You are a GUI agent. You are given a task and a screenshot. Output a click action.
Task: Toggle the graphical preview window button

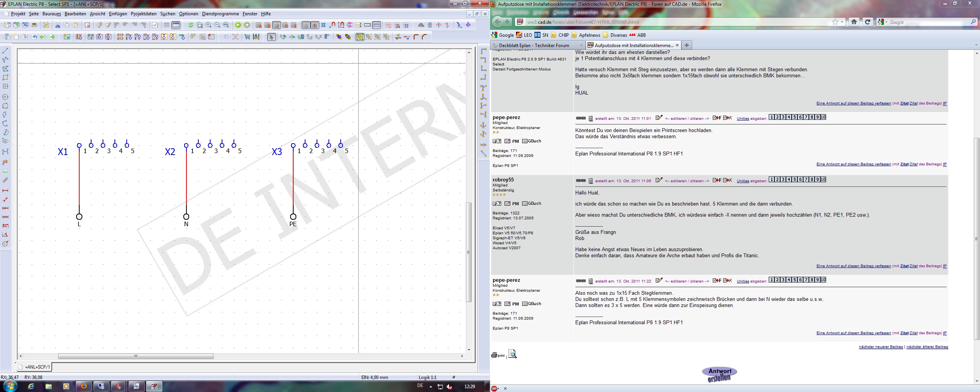176,25
